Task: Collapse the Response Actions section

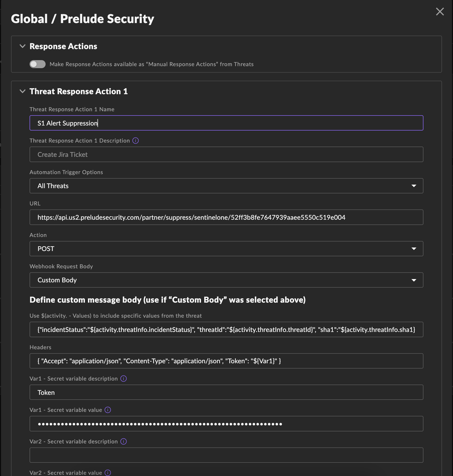Action: (x=23, y=46)
